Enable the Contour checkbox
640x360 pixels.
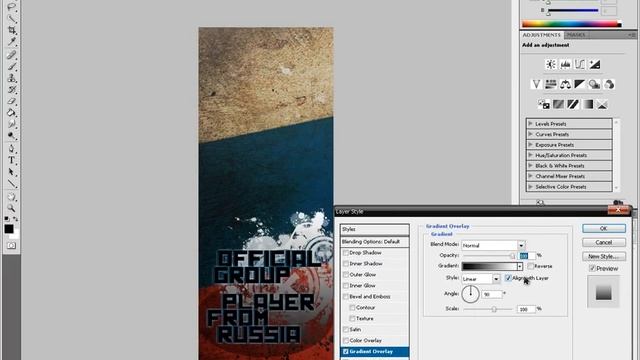[352, 307]
